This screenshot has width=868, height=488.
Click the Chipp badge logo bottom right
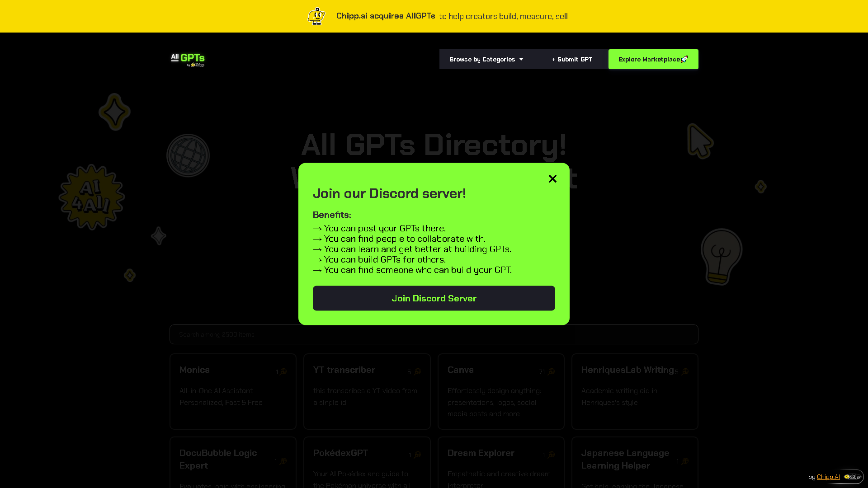point(853,477)
